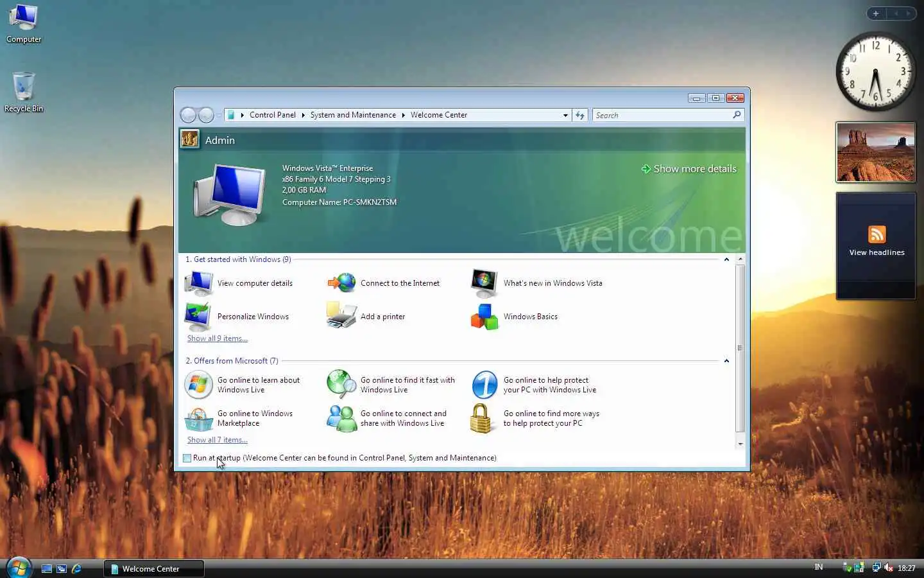Click Show all 7 items link

tap(217, 440)
